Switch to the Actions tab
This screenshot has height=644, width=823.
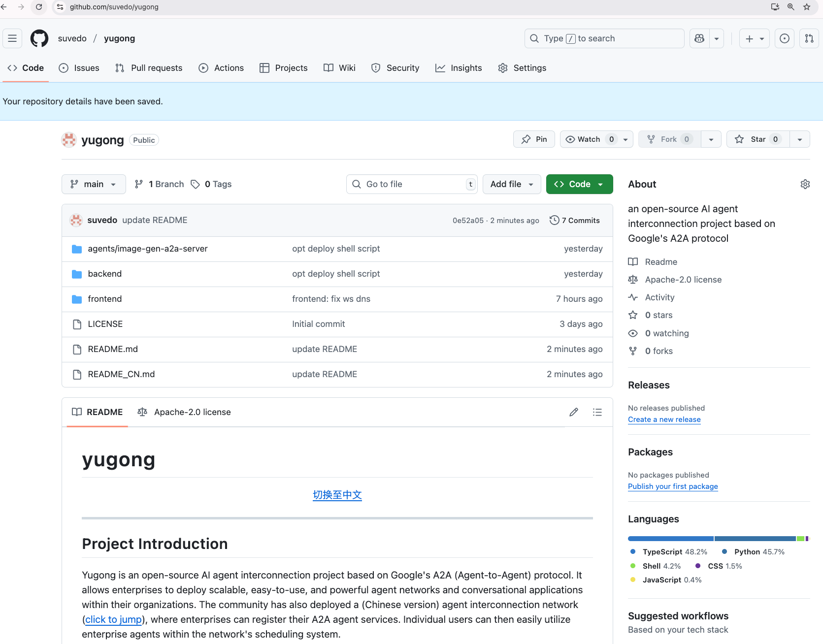221,68
